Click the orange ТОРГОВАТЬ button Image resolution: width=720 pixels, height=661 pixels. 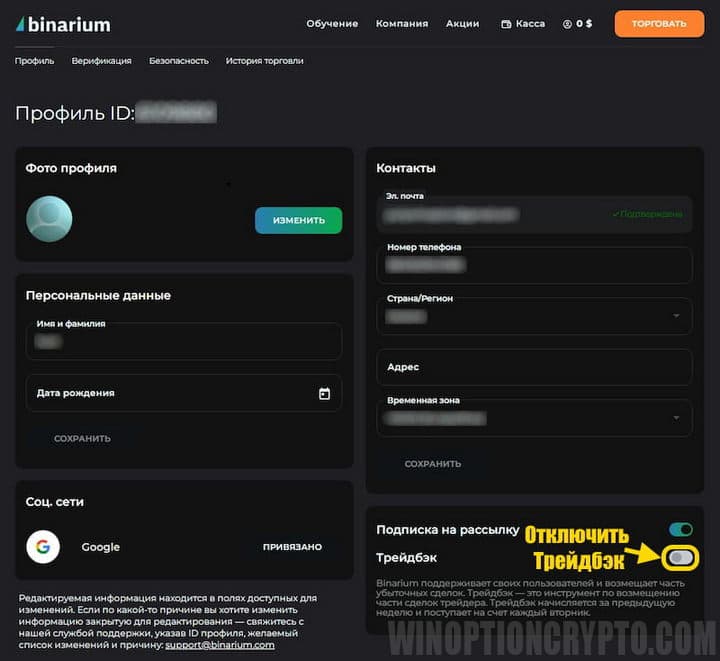(659, 24)
